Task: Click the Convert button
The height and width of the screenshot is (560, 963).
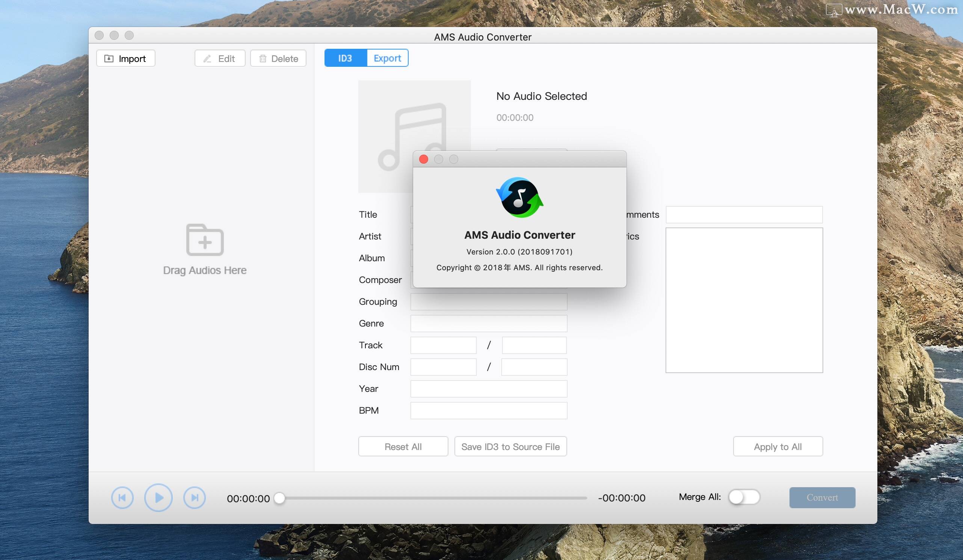Action: click(822, 497)
